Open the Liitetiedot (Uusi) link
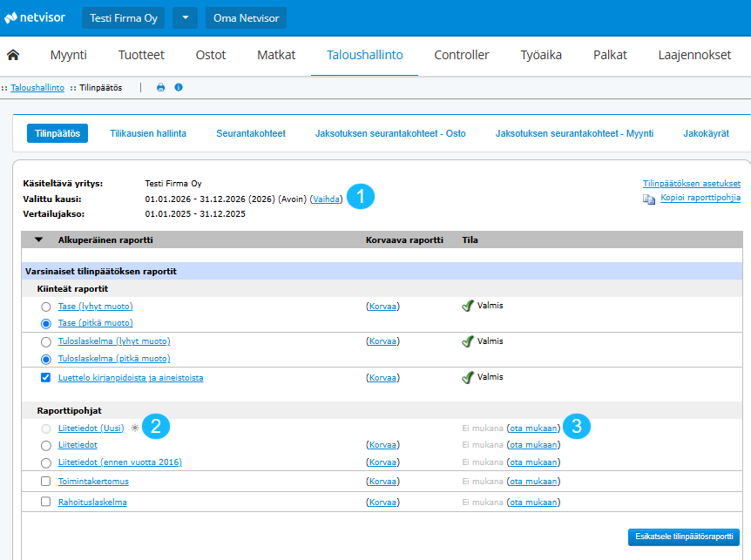This screenshot has width=751, height=560. coord(91,428)
